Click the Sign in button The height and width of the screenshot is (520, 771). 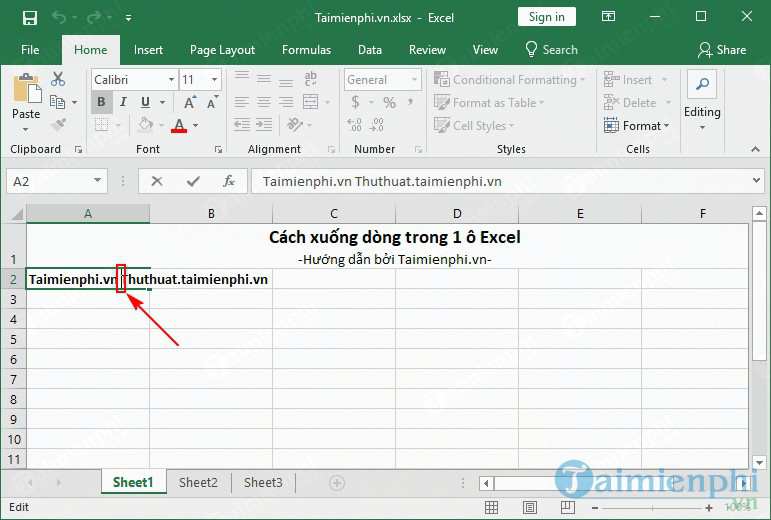[x=547, y=17]
